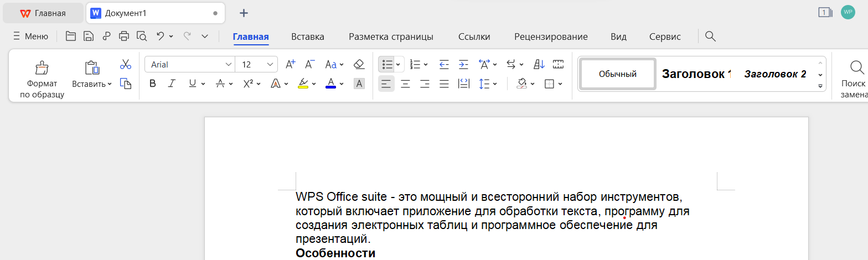
Task: Expand the change case Aa dropdown
Action: [x=342, y=65]
